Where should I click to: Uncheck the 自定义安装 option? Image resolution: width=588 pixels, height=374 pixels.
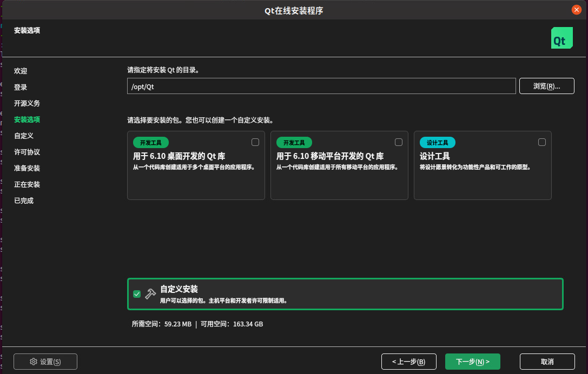click(137, 293)
